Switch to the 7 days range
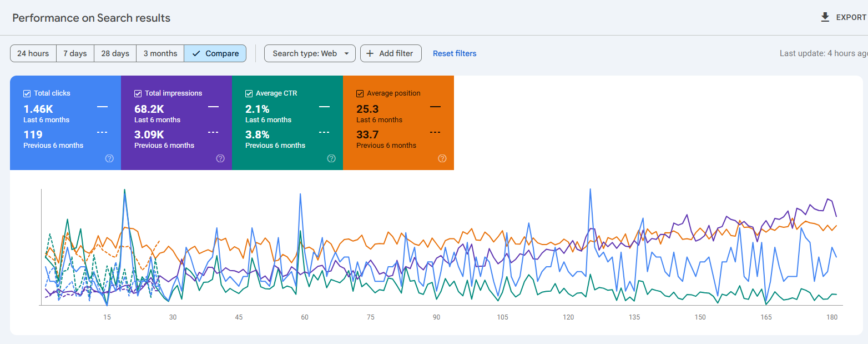This screenshot has height=344, width=868. pyautogui.click(x=75, y=53)
